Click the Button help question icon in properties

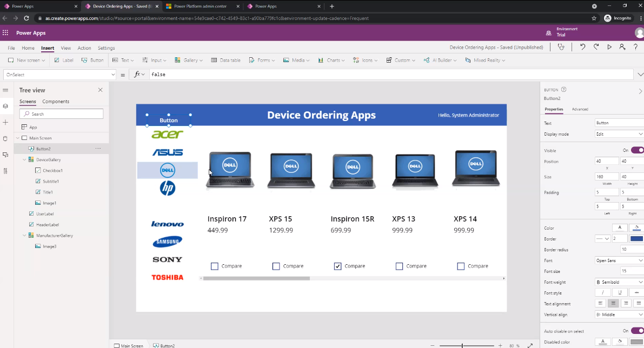(x=563, y=90)
